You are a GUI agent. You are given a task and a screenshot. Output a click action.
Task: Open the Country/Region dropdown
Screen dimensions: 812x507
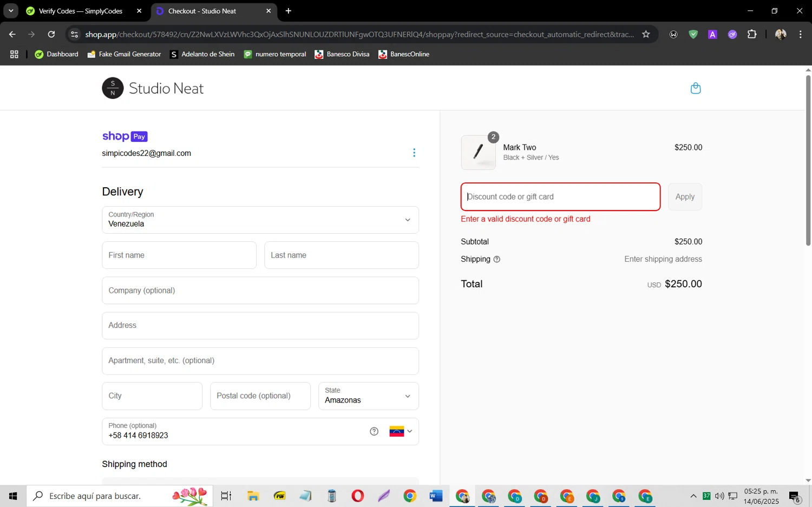[x=260, y=220]
